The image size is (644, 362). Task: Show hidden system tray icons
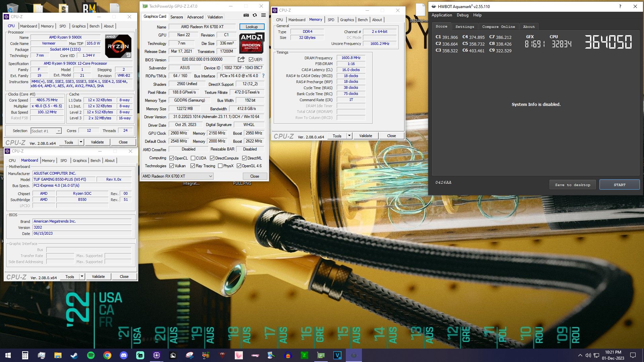coord(580,355)
